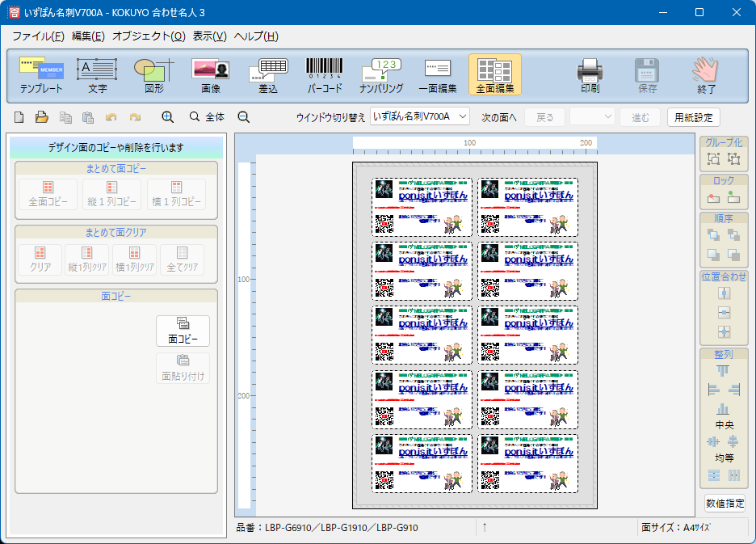The width and height of the screenshot is (756, 544).
Task: Click the 面貼り付け button
Action: [183, 369]
